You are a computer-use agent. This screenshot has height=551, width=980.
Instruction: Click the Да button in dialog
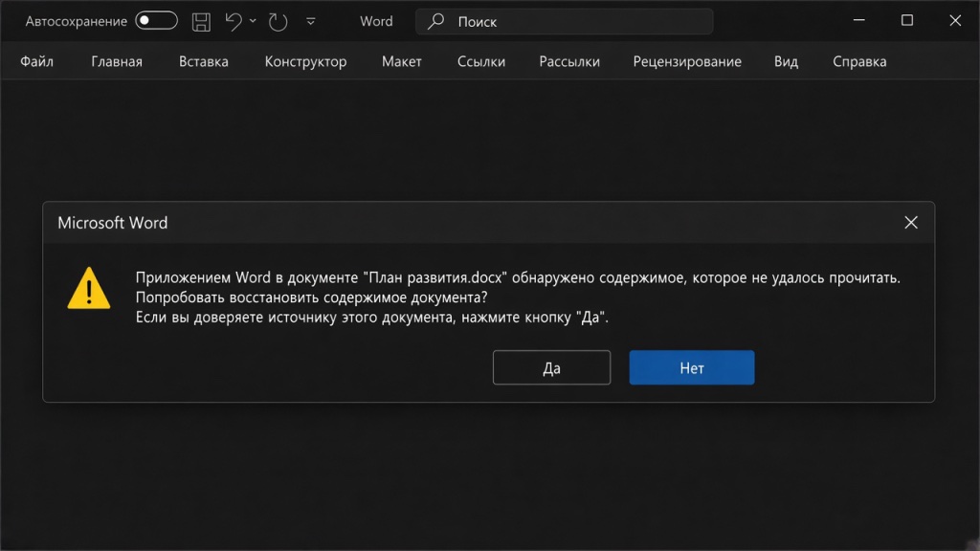(x=551, y=367)
